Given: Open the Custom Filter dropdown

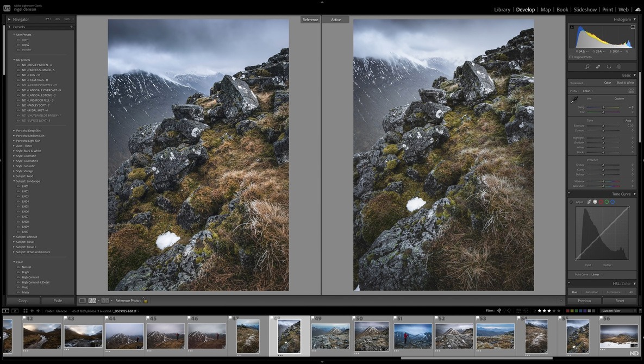Looking at the screenshot, I should pos(618,311).
